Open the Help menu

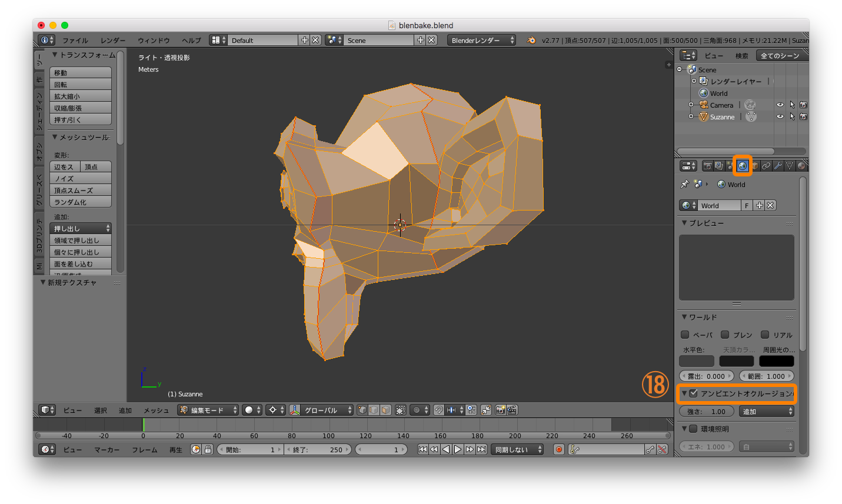pos(191,41)
